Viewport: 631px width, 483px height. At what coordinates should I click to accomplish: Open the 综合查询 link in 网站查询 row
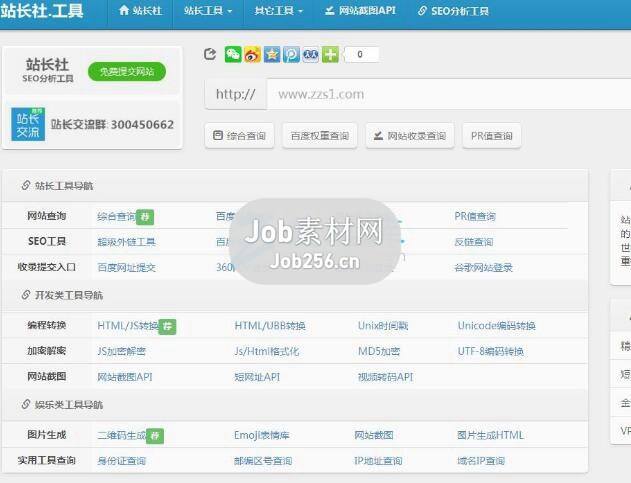[x=116, y=217]
